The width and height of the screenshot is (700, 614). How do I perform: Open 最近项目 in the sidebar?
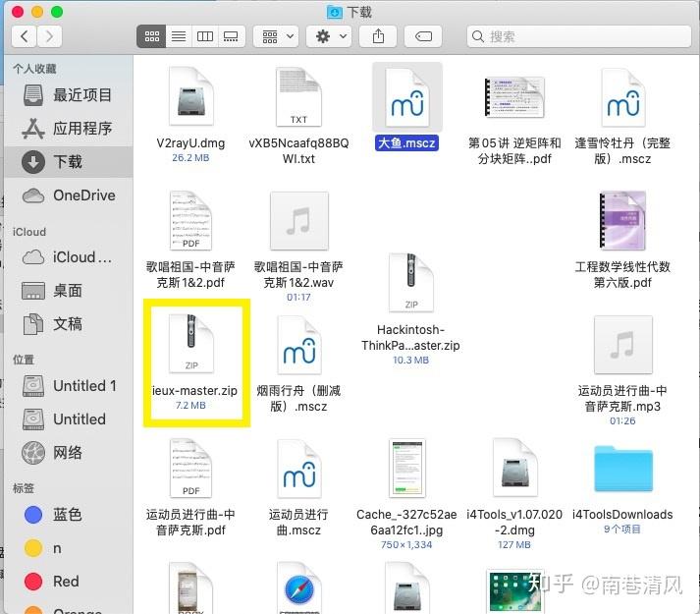click(69, 95)
